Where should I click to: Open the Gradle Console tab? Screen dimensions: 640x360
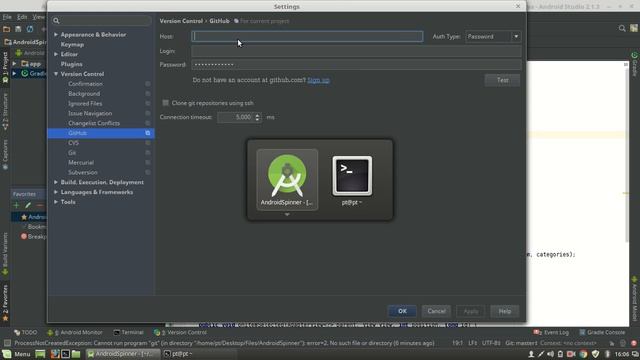pos(602,332)
